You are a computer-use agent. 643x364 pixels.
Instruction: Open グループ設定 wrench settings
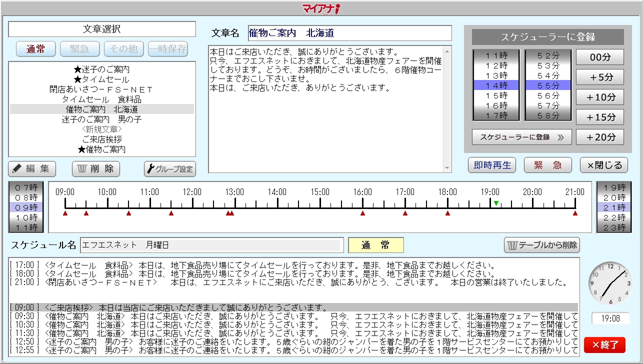170,169
